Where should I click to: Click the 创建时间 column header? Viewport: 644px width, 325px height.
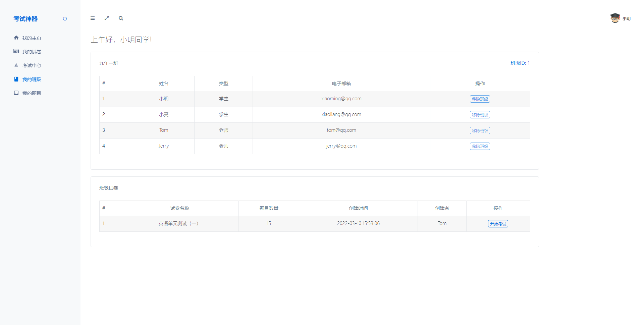pyautogui.click(x=358, y=208)
